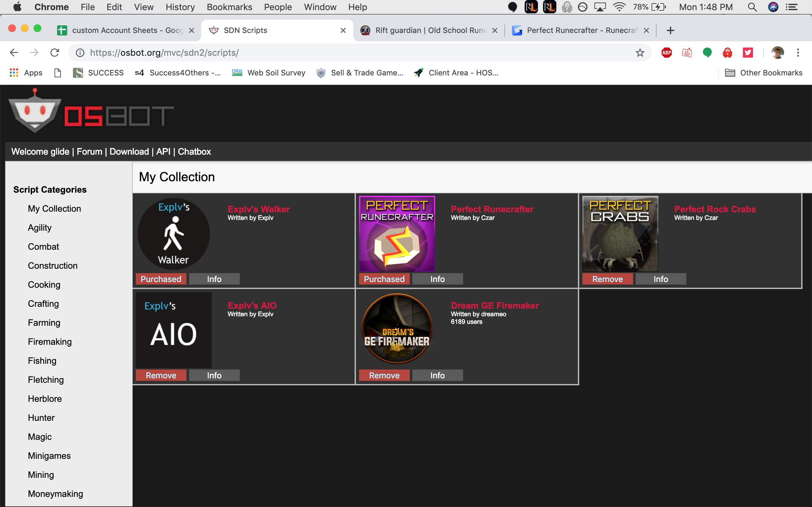Screen dimensions: 812x507
Task: Open a new browser tab
Action: pos(670,30)
